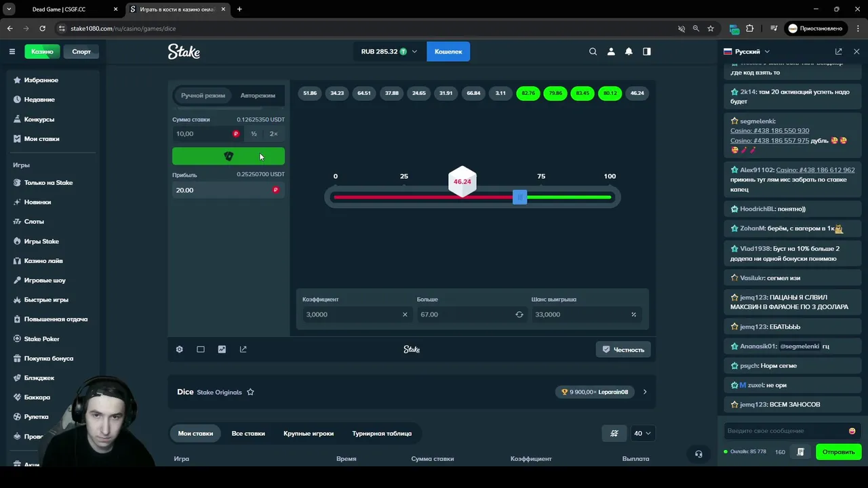This screenshot has height=488, width=868.
Task: Open the emoji picker in chat
Action: pyautogui.click(x=852, y=431)
